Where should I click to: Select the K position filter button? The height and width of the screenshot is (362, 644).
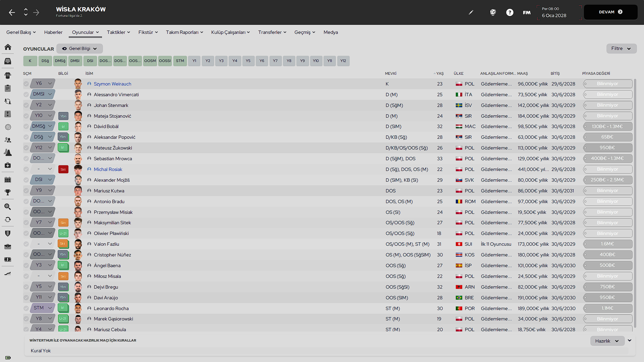(x=30, y=61)
